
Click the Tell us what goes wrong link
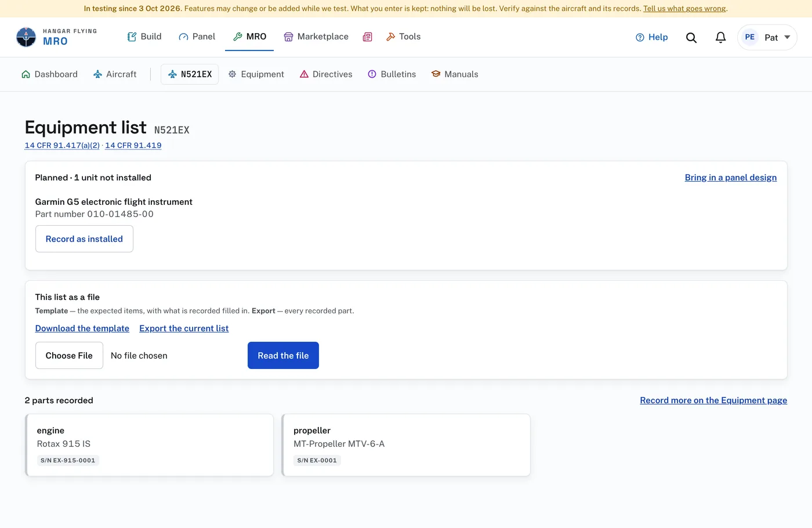pos(684,9)
